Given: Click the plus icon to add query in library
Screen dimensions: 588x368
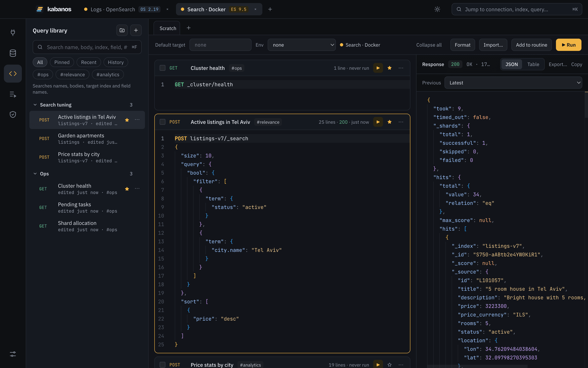Looking at the screenshot, I should [136, 30].
